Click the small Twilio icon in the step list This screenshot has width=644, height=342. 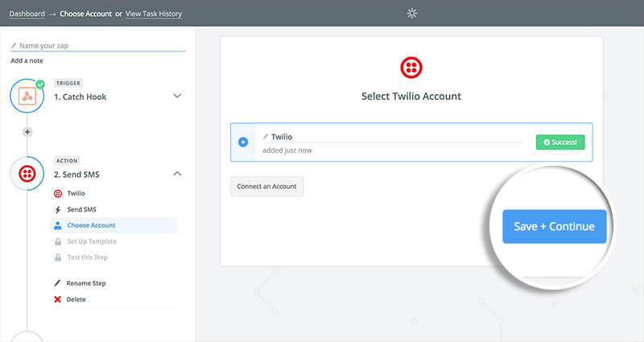coord(58,193)
